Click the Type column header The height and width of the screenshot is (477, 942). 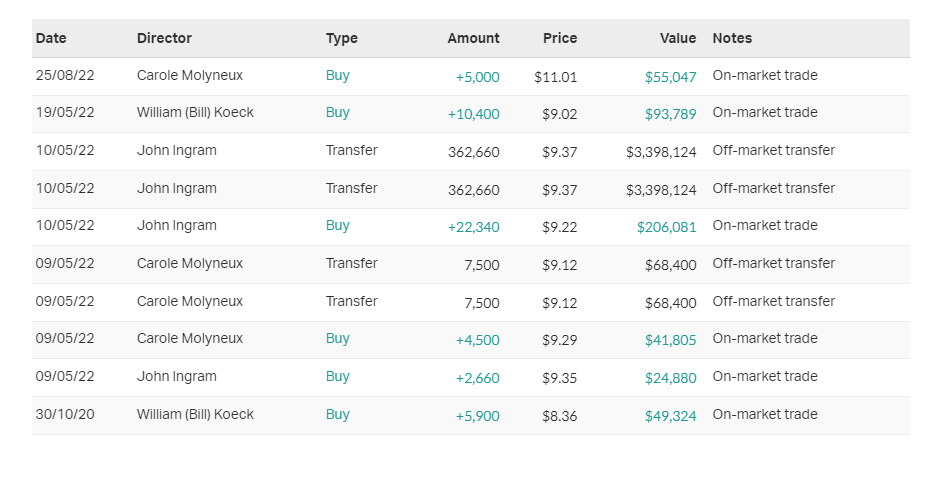coord(341,38)
